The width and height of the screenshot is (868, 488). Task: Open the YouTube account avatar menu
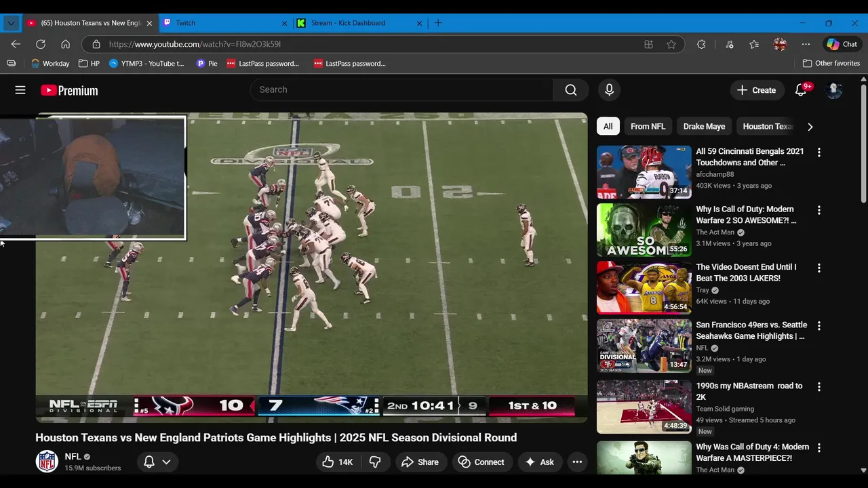click(x=833, y=90)
